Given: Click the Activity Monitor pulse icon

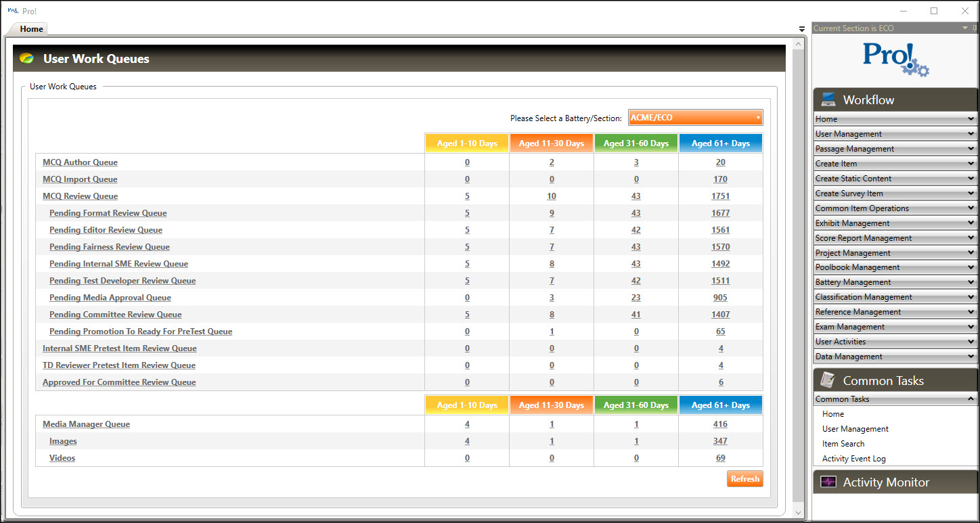Looking at the screenshot, I should pos(828,482).
